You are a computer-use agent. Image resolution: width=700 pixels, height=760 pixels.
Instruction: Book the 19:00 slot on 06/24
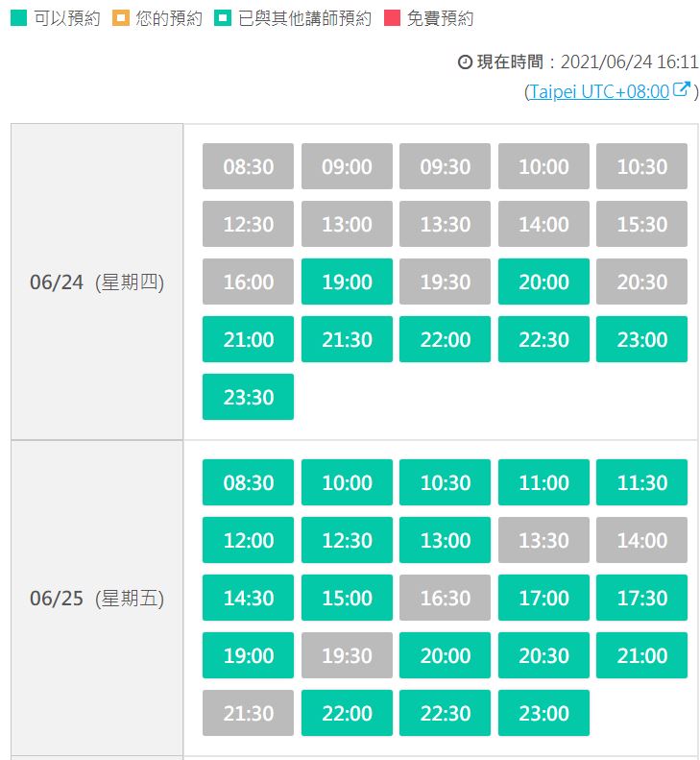click(x=347, y=282)
